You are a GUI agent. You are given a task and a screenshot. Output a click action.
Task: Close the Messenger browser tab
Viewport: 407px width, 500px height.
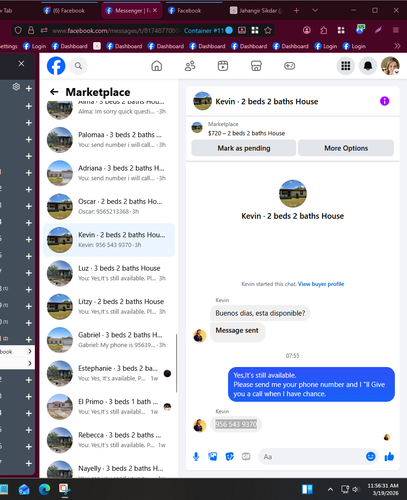click(x=155, y=10)
